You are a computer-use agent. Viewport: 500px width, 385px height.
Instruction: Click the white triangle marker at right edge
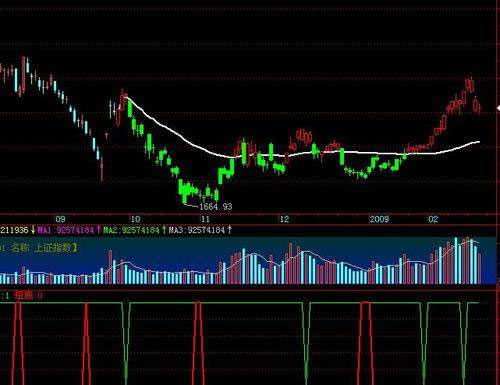pyautogui.click(x=498, y=108)
